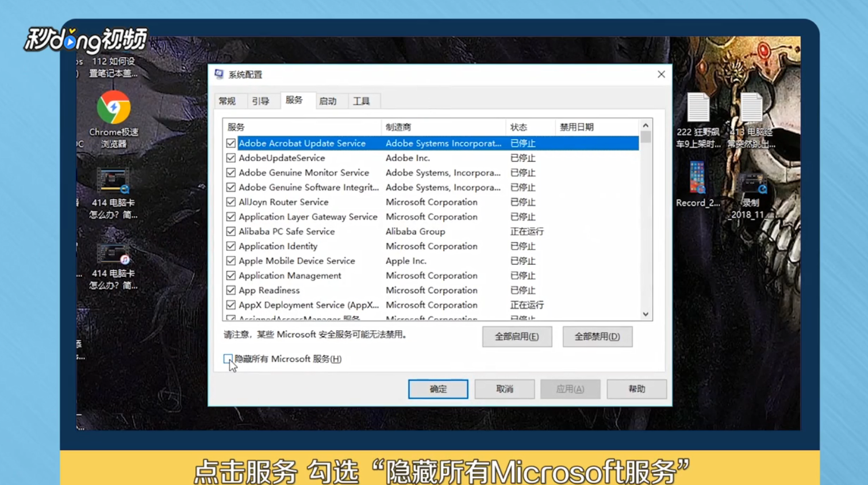Click 正在运行 status of AppX Deployment Service
Viewport: 868px width, 485px height.
click(527, 305)
